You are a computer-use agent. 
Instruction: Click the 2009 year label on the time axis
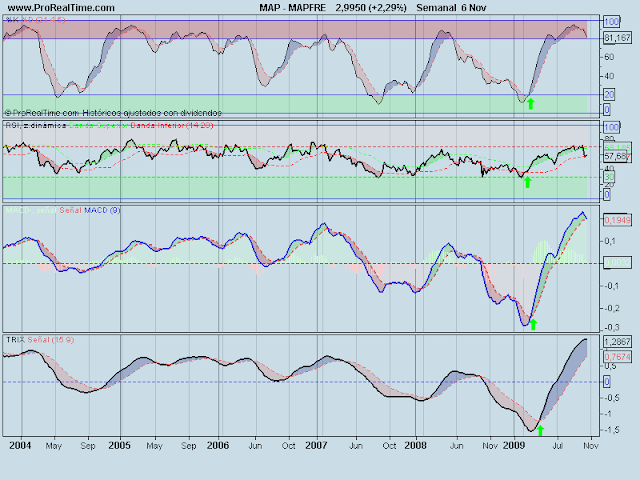514,445
